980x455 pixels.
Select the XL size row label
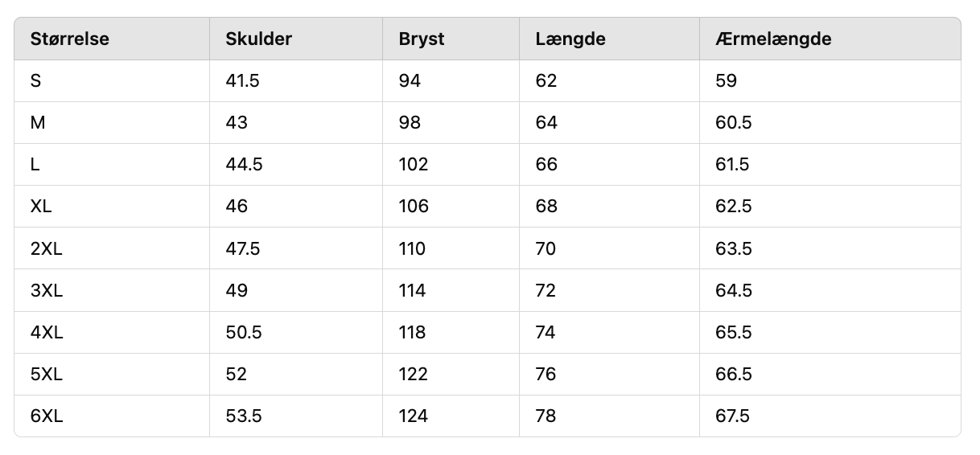[41, 207]
